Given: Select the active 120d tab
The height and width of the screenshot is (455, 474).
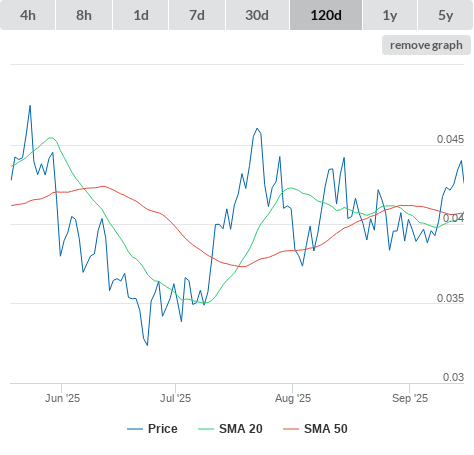Looking at the screenshot, I should pos(326,15).
